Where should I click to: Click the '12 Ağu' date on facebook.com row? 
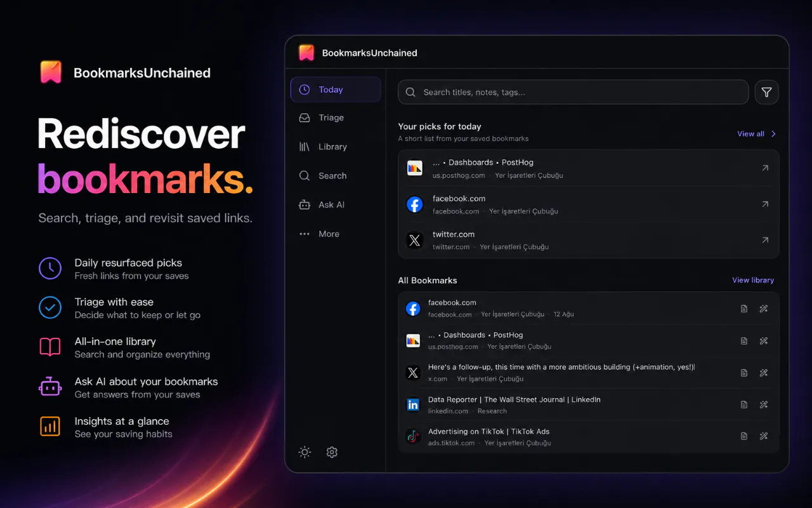point(564,314)
